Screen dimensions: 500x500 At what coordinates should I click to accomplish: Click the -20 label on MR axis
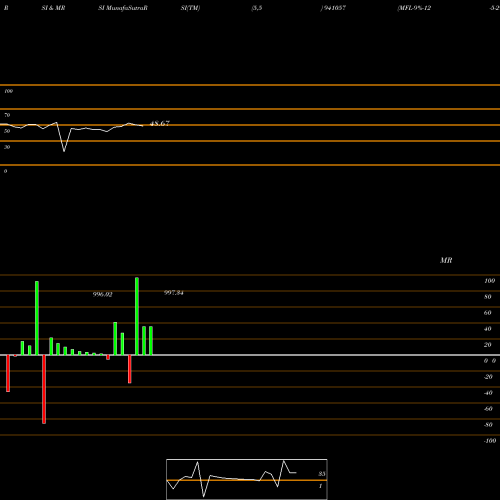coord(488,377)
